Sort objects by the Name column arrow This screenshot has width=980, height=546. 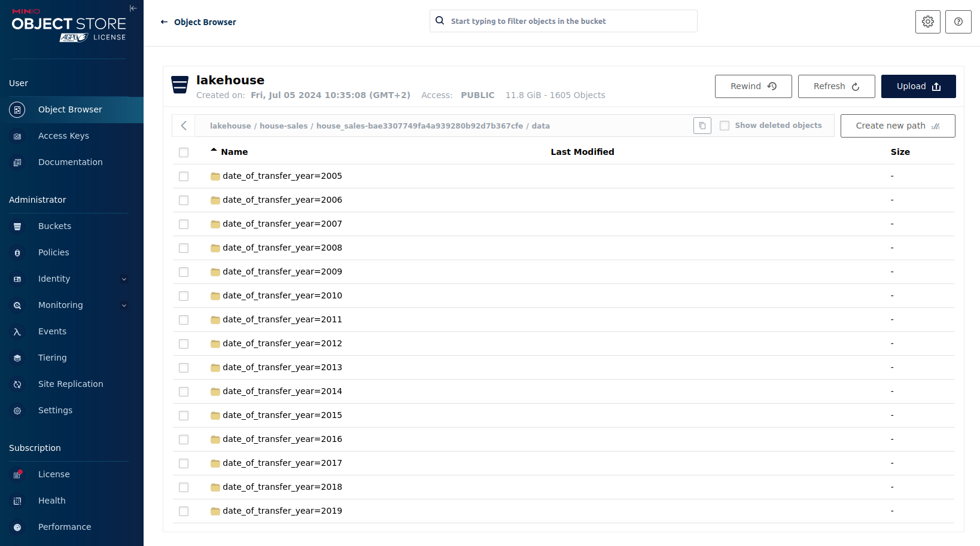tap(214, 151)
